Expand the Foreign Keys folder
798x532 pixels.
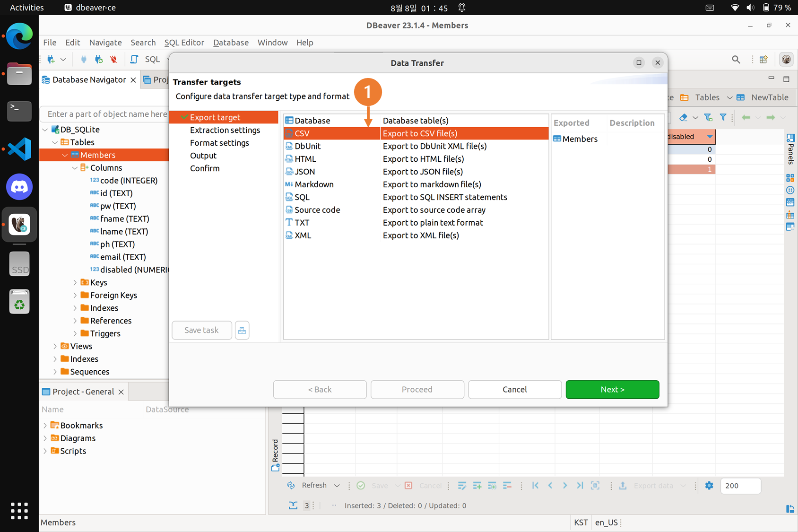(x=75, y=295)
